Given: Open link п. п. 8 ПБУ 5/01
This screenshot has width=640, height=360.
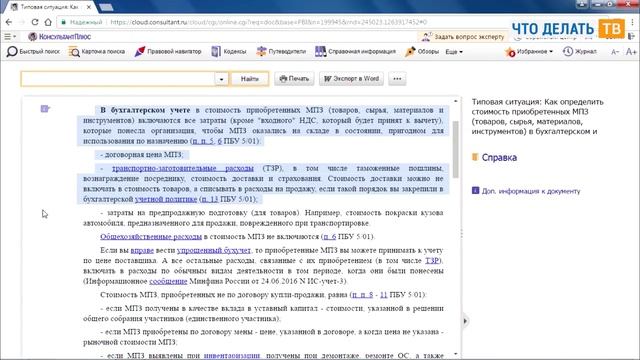Looking at the screenshot, I should click(x=362, y=295).
